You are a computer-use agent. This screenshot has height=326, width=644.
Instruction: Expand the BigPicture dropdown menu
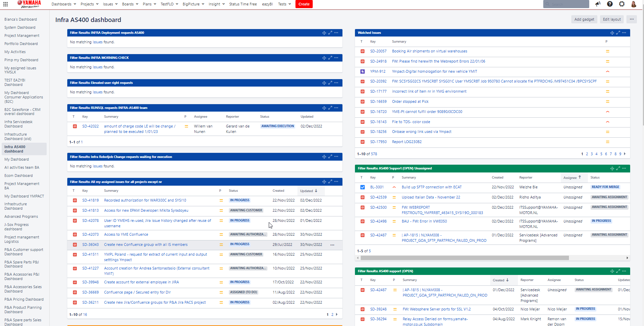click(193, 4)
